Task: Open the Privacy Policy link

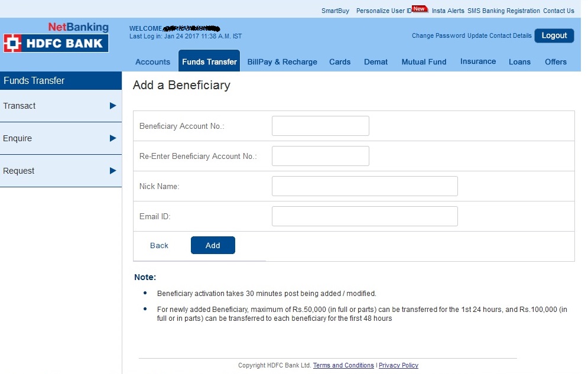Action: pyautogui.click(x=398, y=365)
